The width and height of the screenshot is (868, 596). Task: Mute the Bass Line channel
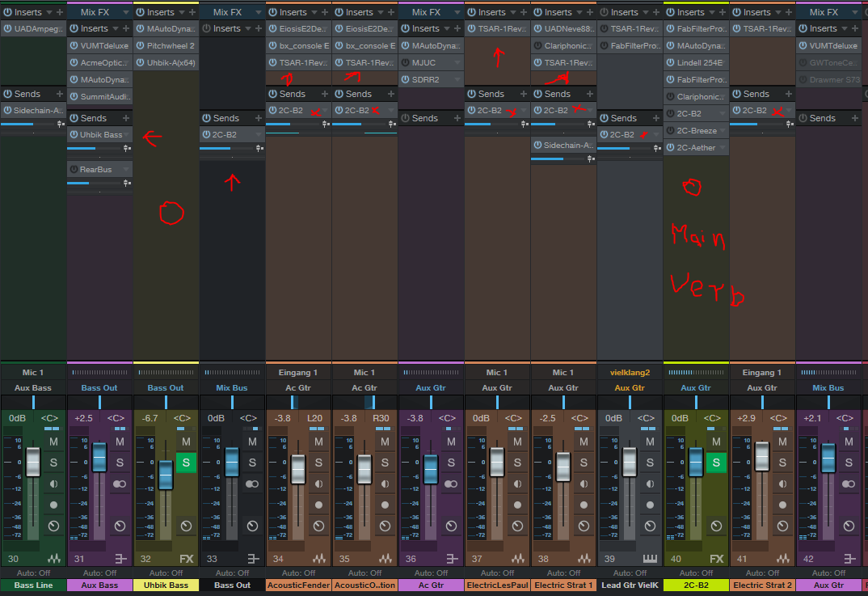click(x=53, y=442)
